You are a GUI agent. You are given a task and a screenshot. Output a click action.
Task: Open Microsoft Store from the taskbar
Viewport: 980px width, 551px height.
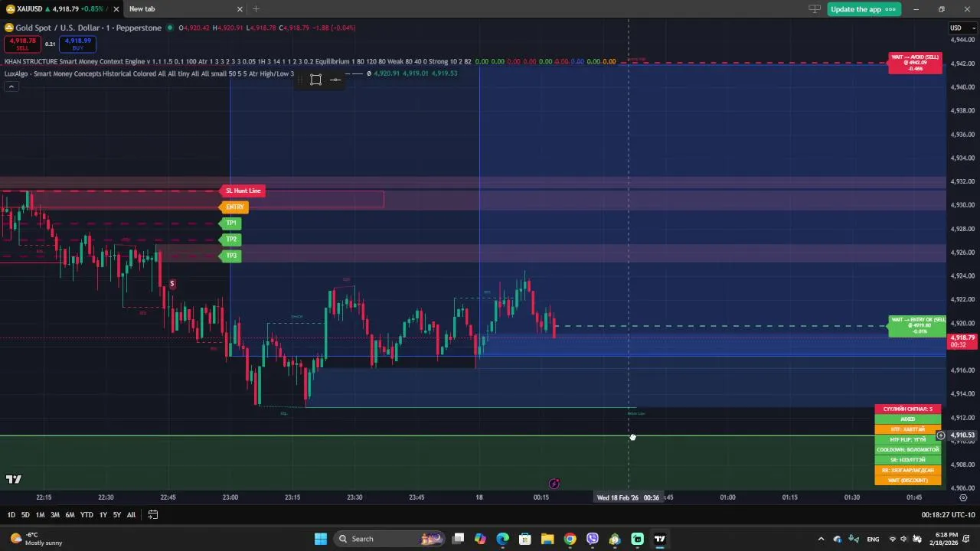524,539
